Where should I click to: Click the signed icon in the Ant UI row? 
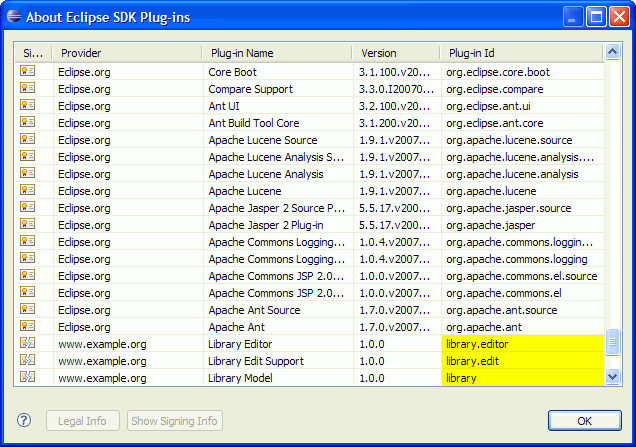(x=28, y=106)
